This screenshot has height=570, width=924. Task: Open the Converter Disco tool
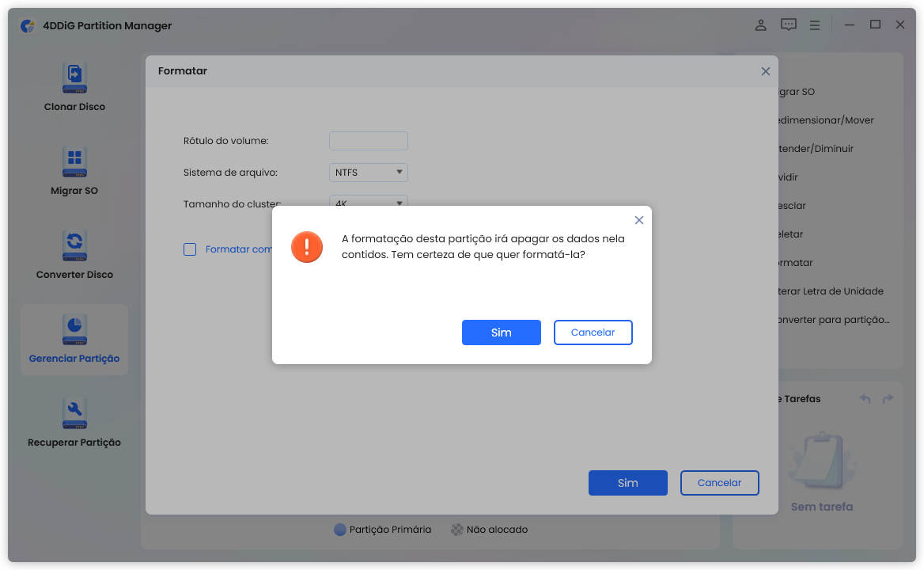[x=74, y=254]
